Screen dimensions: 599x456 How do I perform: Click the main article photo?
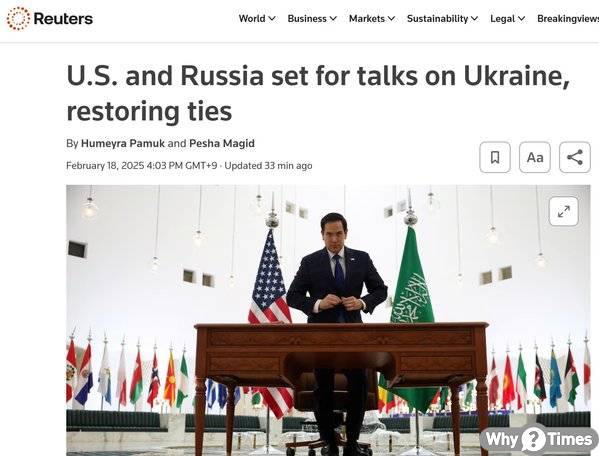(328, 320)
